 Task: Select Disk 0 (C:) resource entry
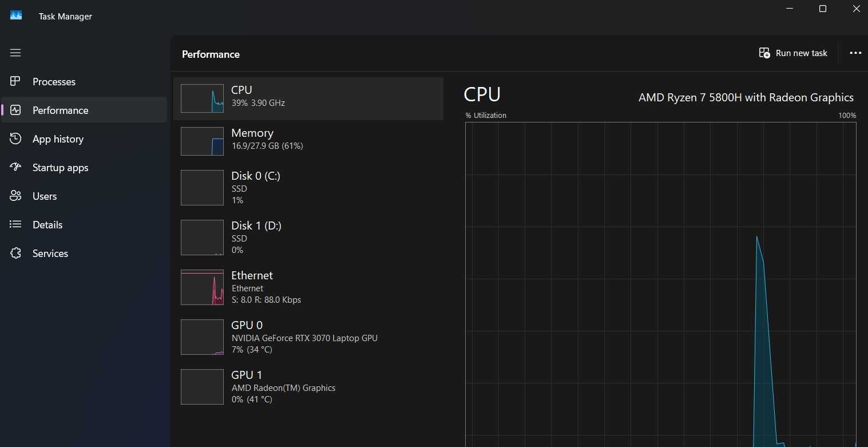coord(308,188)
